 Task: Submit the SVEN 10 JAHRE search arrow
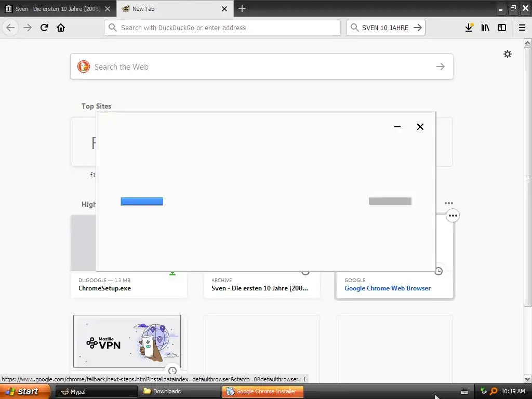pyautogui.click(x=418, y=28)
